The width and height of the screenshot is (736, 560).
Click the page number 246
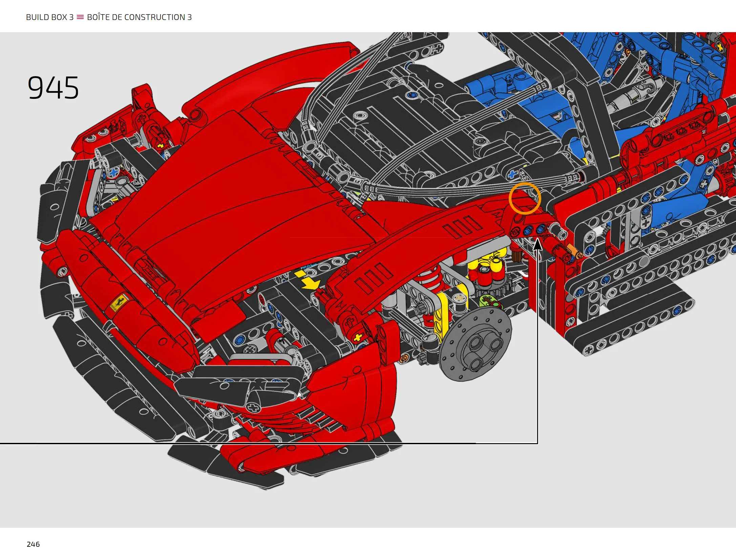coord(33,544)
